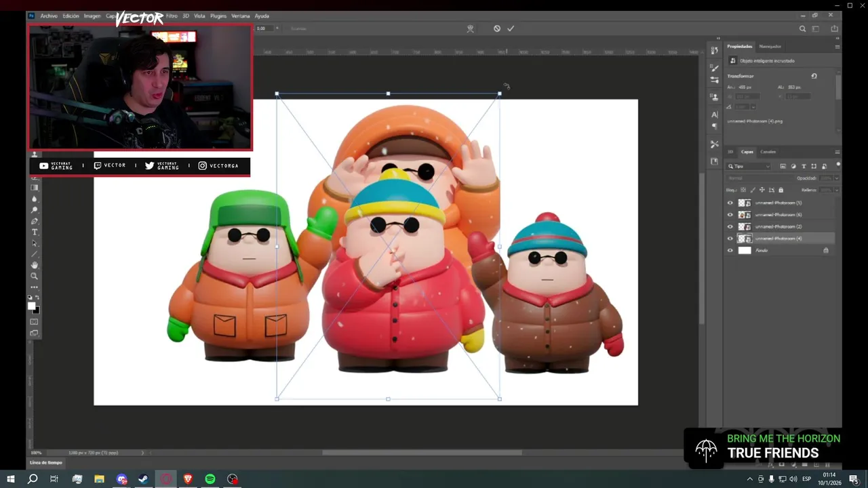Viewport: 868px width, 488px height.
Task: Open the workspace switcher icon
Action: pos(816,28)
